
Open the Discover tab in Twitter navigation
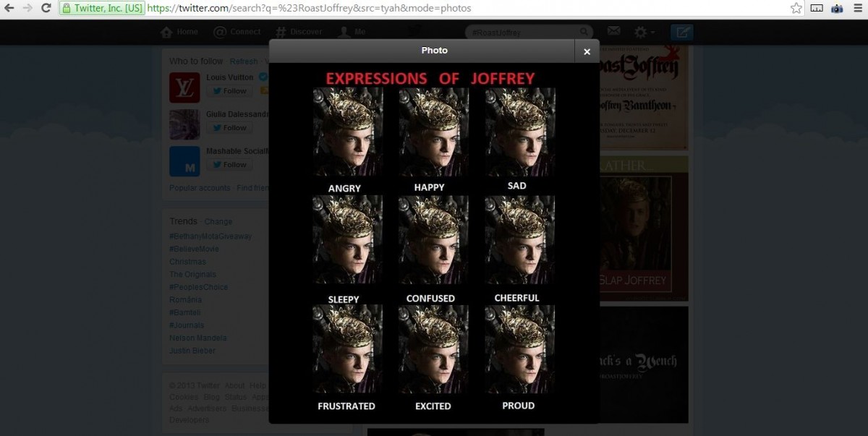(x=299, y=32)
